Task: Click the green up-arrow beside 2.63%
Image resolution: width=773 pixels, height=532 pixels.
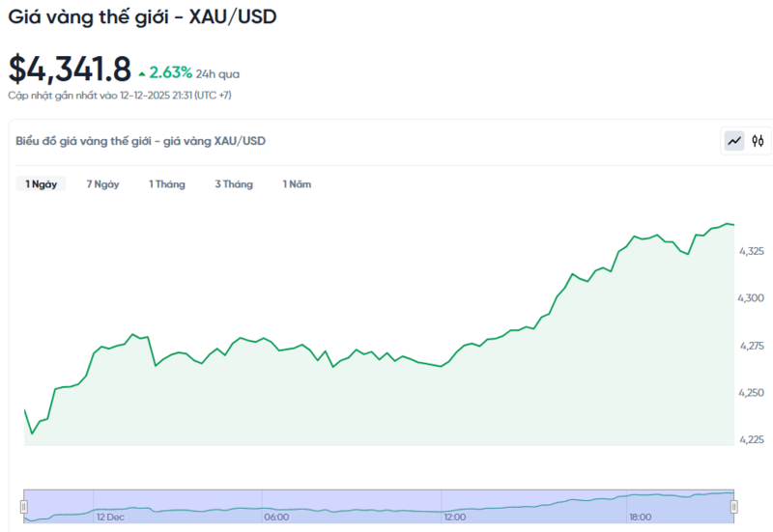Action: click(142, 73)
